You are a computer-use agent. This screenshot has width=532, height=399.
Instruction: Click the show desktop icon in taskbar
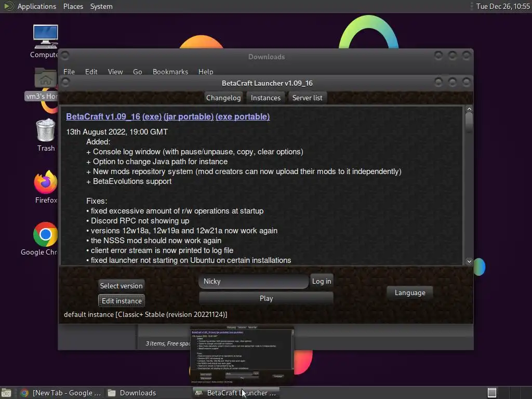click(6, 393)
